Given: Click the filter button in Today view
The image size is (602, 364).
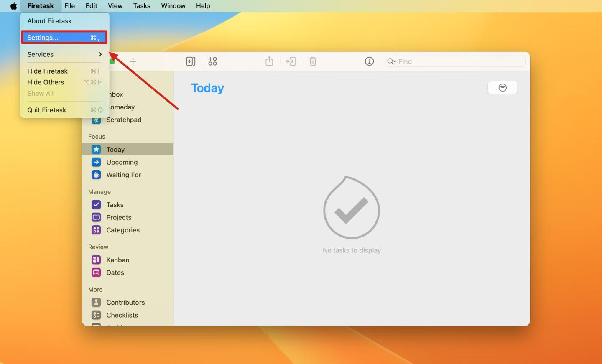Looking at the screenshot, I should click(x=503, y=87).
